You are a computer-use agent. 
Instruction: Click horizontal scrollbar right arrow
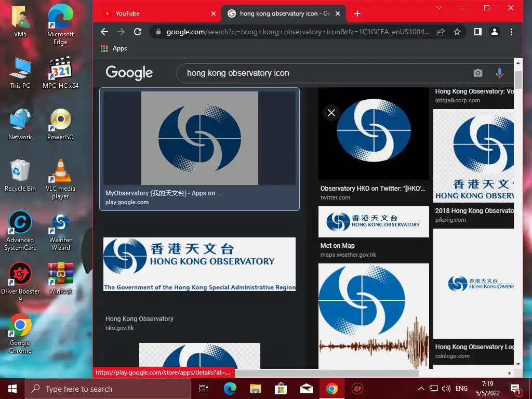pyautogui.click(x=510, y=373)
